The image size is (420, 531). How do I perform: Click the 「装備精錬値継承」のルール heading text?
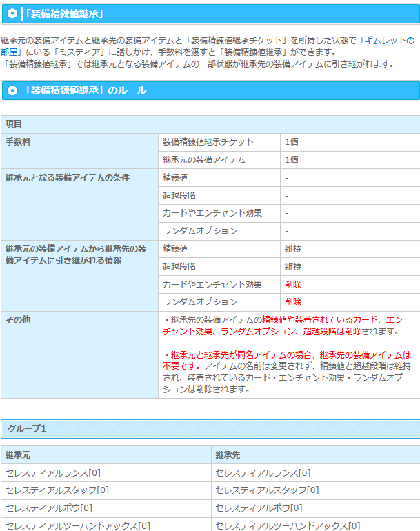tap(84, 90)
